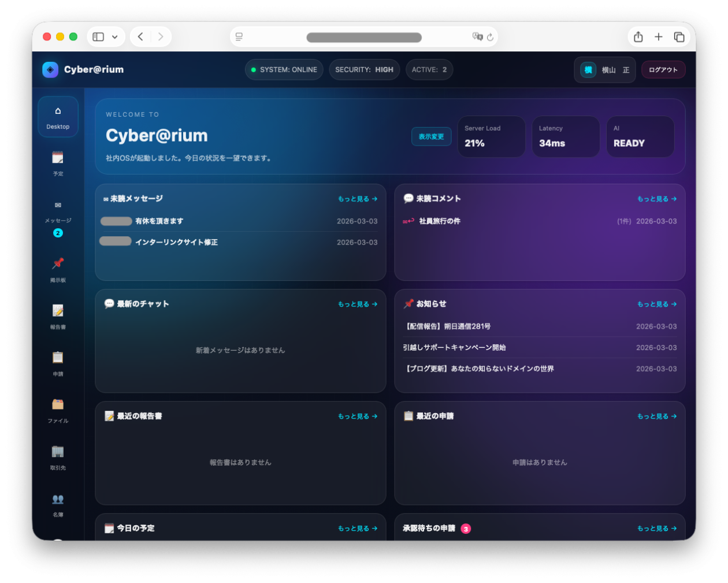This screenshot has width=728, height=583.
Task: Open the 報告書 memo icon in sidebar
Action: click(x=58, y=311)
